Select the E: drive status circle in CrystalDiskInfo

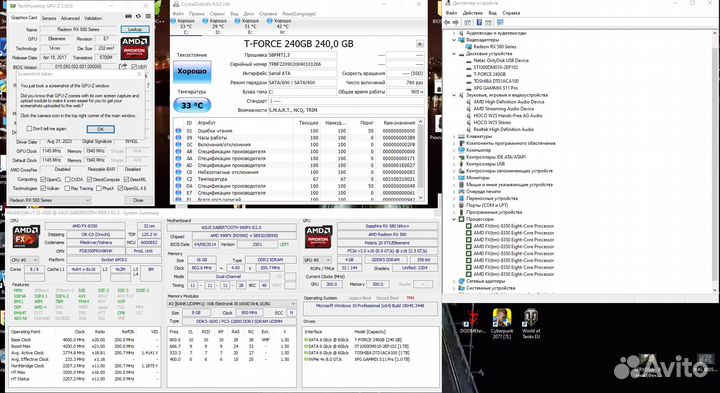(237, 21)
